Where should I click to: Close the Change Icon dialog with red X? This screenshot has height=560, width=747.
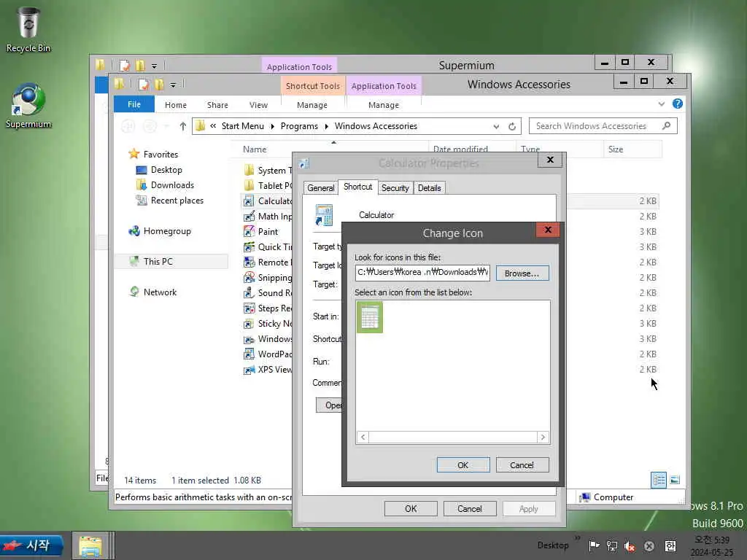tap(548, 230)
